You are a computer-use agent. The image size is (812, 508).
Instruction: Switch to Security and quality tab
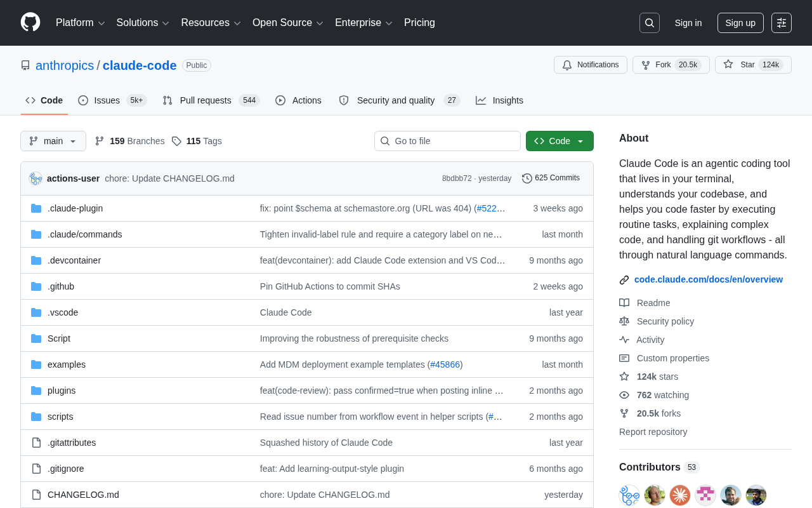pyautogui.click(x=399, y=100)
